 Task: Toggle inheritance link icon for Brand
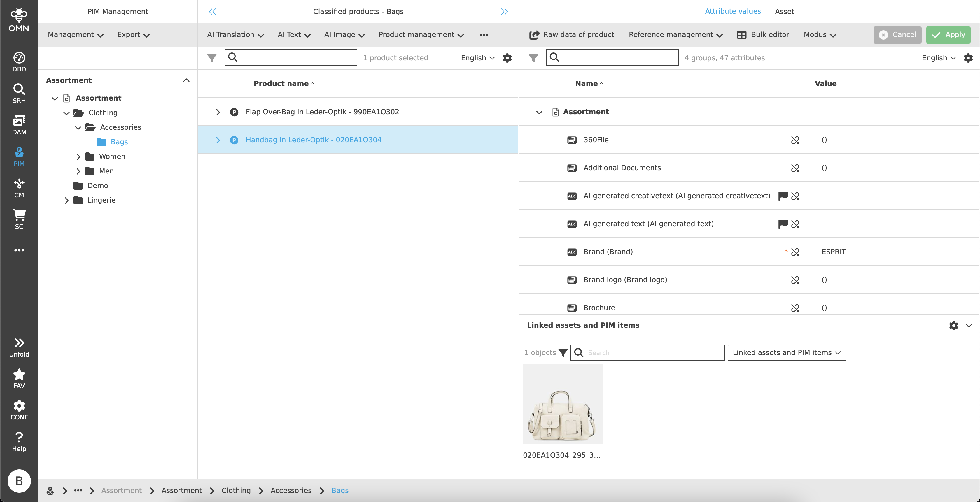coord(795,252)
